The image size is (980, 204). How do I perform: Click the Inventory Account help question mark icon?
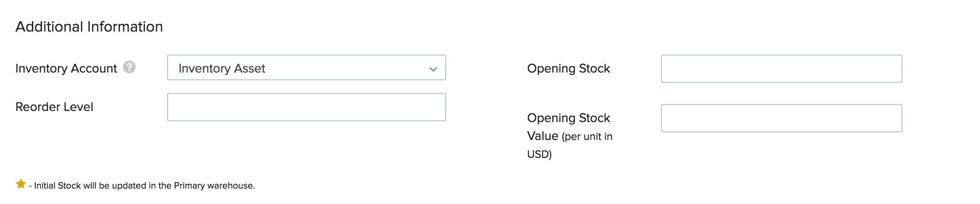pos(129,67)
